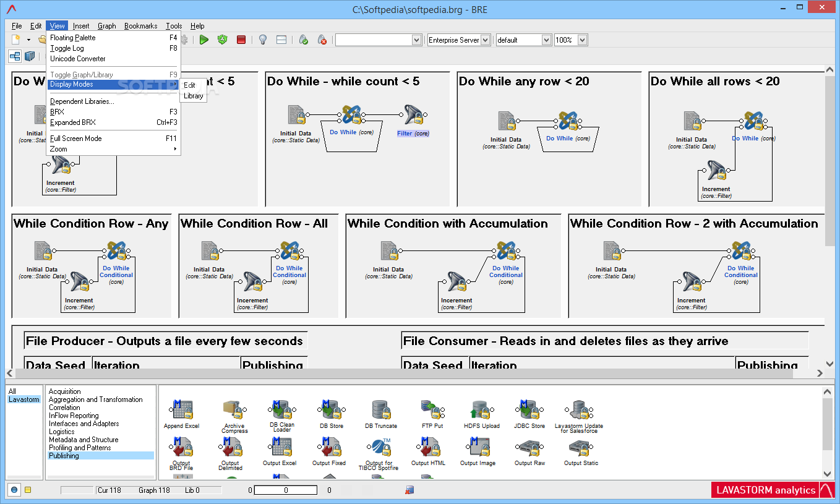Click Increment node in 'While Condition Row - Any'
This screenshot has width=840, height=504.
pos(79,283)
